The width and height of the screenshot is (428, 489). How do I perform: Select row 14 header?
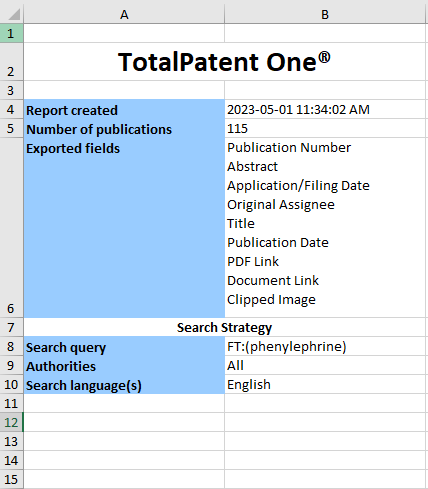[11, 460]
